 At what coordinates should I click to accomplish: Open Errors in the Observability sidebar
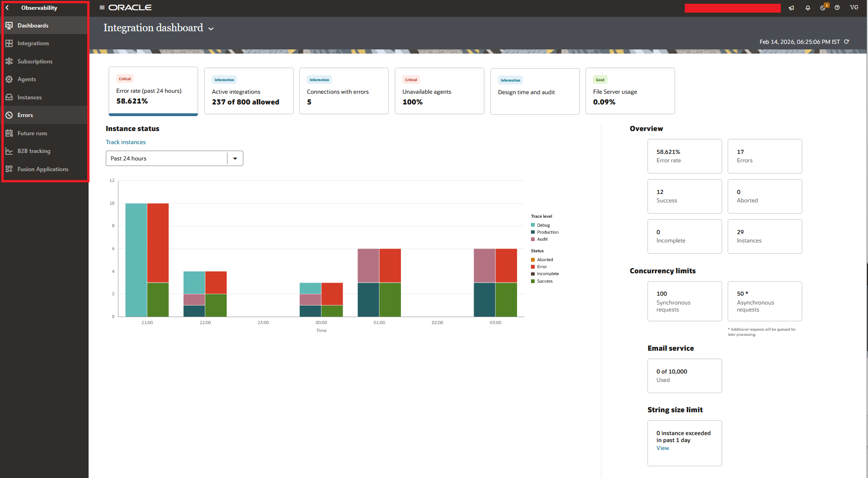pos(25,115)
